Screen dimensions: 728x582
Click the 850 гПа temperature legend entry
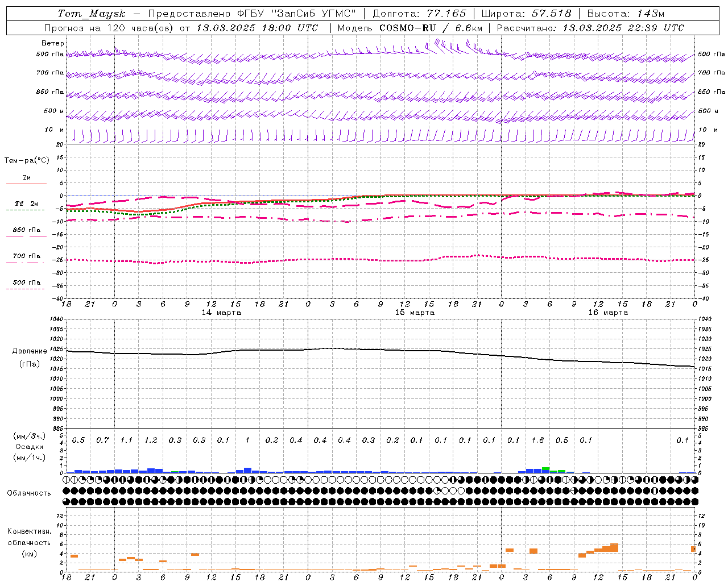[27, 230]
